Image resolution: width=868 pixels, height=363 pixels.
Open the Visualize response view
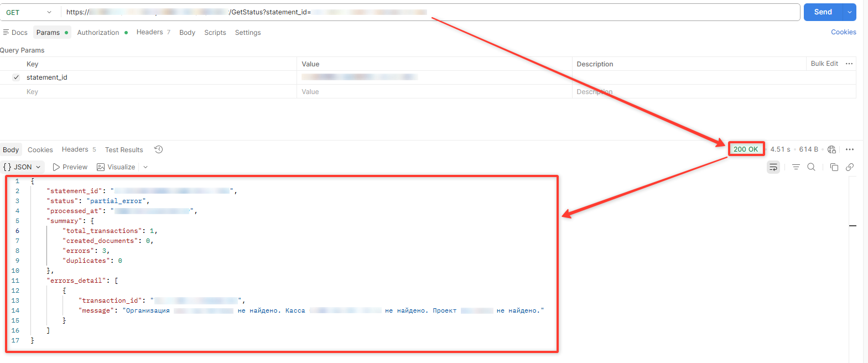(116, 167)
